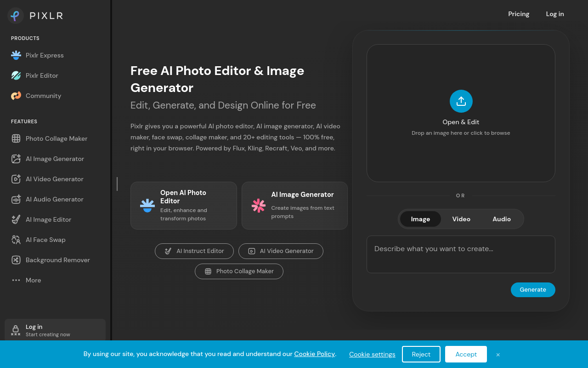The image size is (588, 368).
Task: Dismiss the cookie banner with the X
Action: (x=498, y=355)
